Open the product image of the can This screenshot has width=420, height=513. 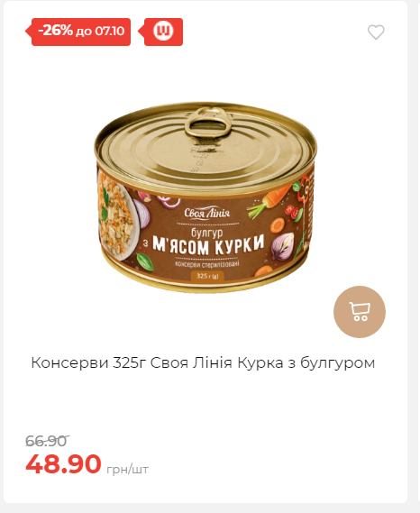point(205,197)
